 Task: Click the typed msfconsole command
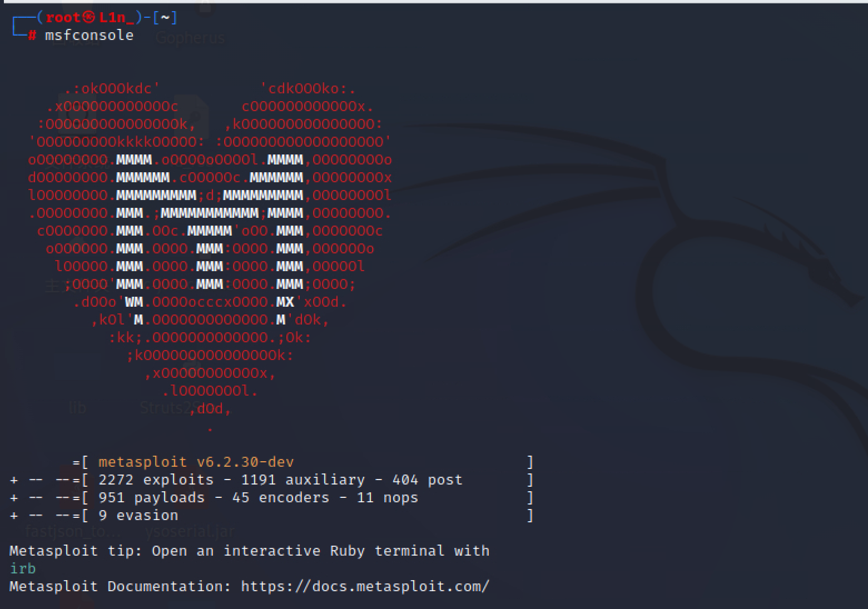89,36
